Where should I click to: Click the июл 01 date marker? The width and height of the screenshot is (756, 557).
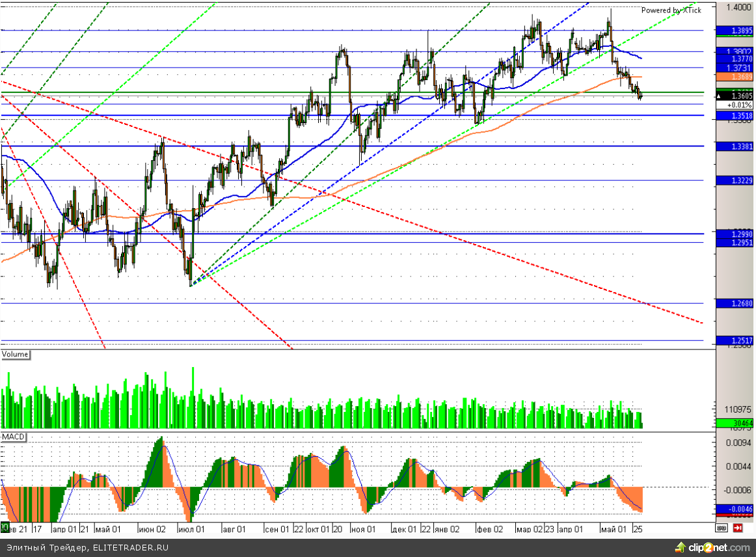click(191, 529)
